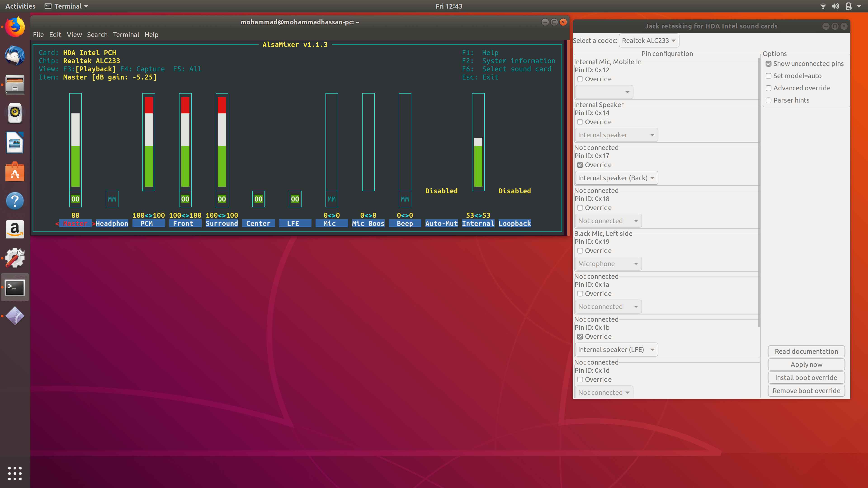
Task: Click the system volume icon in top bar
Action: click(835, 6)
